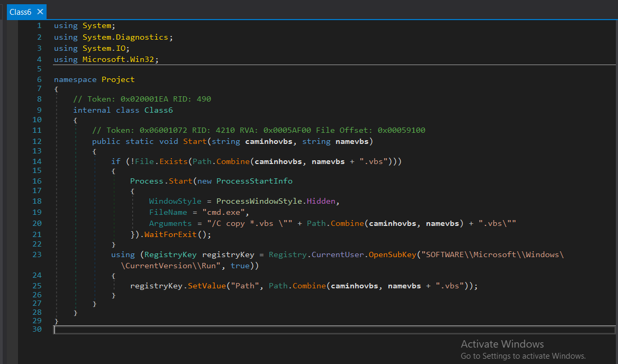The width and height of the screenshot is (618, 364).
Task: Click line number 23 in the gutter
Action: point(37,254)
